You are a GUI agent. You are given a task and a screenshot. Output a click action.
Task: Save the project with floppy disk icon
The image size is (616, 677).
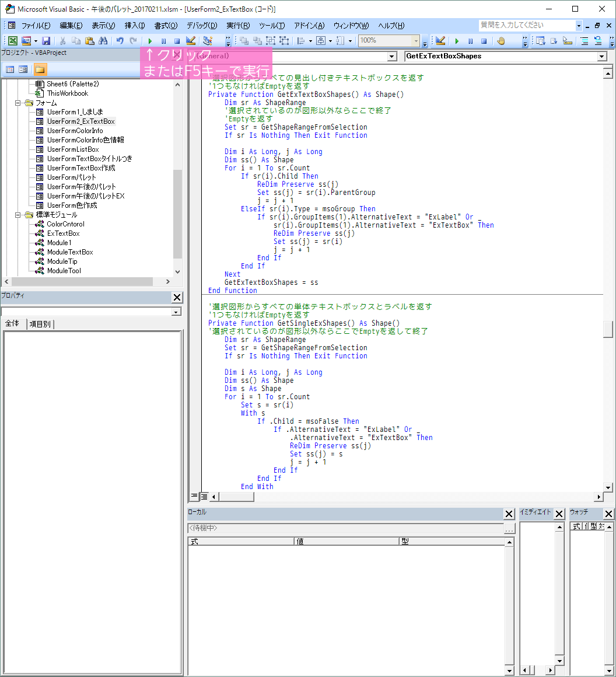[x=46, y=41]
